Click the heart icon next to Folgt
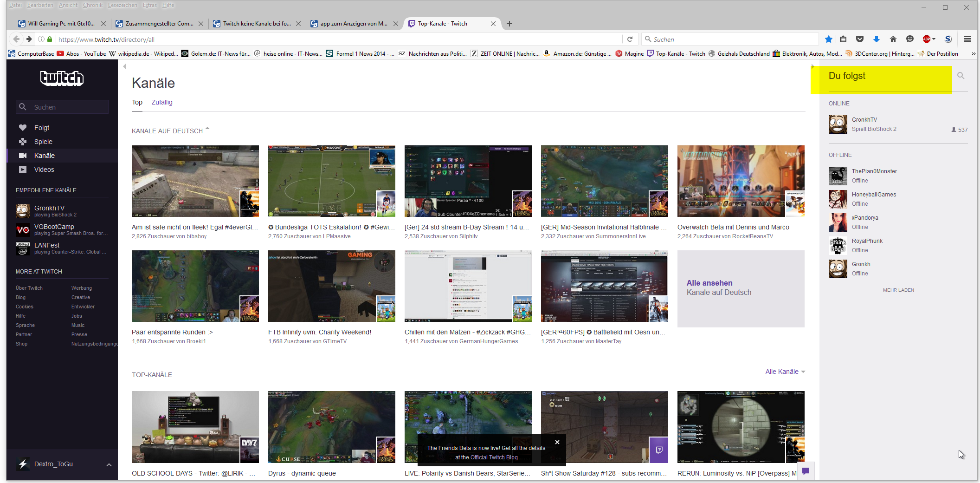This screenshot has height=483, width=980. point(23,128)
